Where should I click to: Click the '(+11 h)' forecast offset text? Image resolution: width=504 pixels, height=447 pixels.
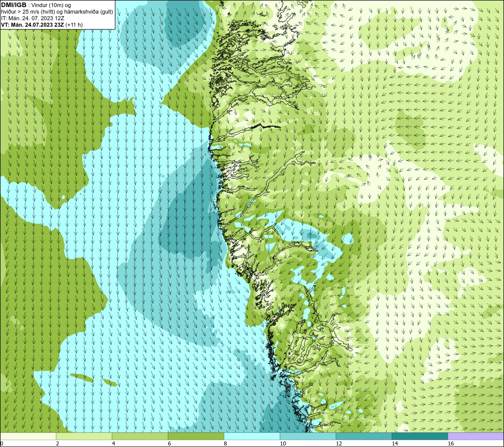coord(74,25)
